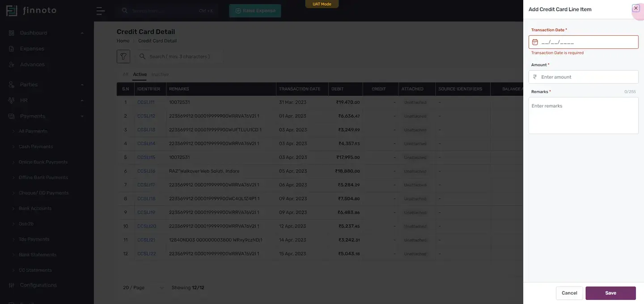
Task: Focus the Enter amount input field
Action: 584,77
